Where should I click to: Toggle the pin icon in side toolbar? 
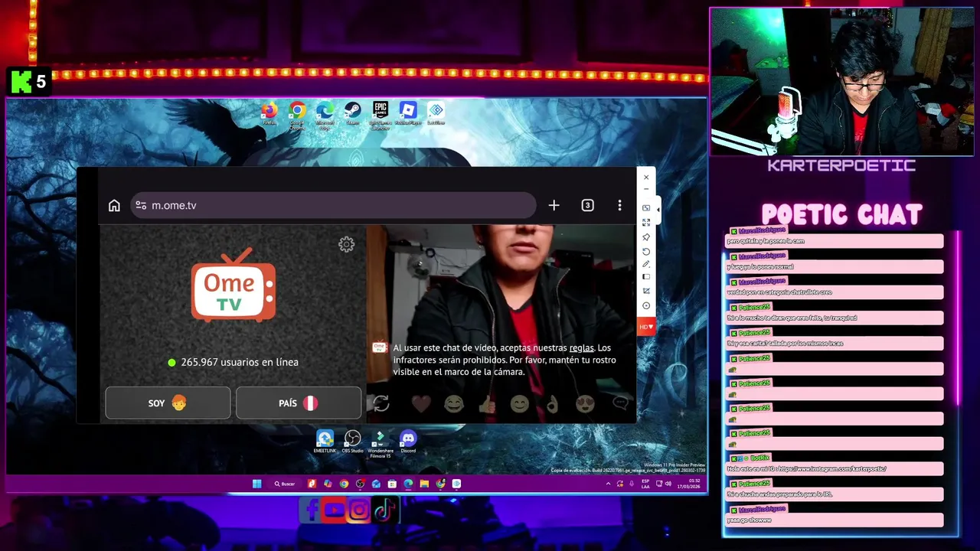(x=646, y=237)
